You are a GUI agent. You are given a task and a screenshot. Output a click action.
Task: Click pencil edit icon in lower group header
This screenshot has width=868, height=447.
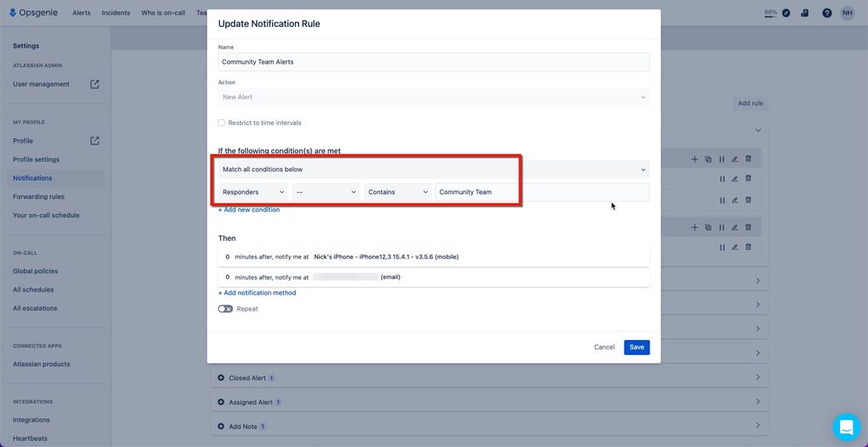735,227
